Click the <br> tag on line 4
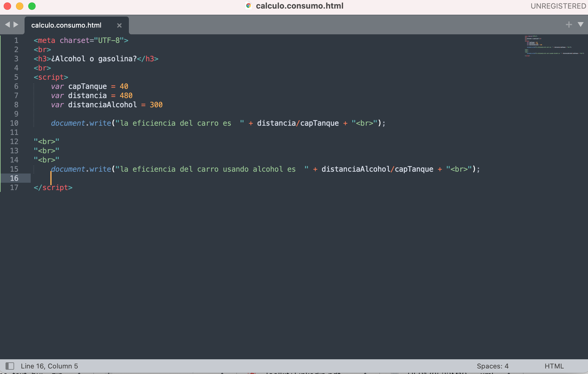Viewport: 588px width, 374px height. pyautogui.click(x=42, y=68)
